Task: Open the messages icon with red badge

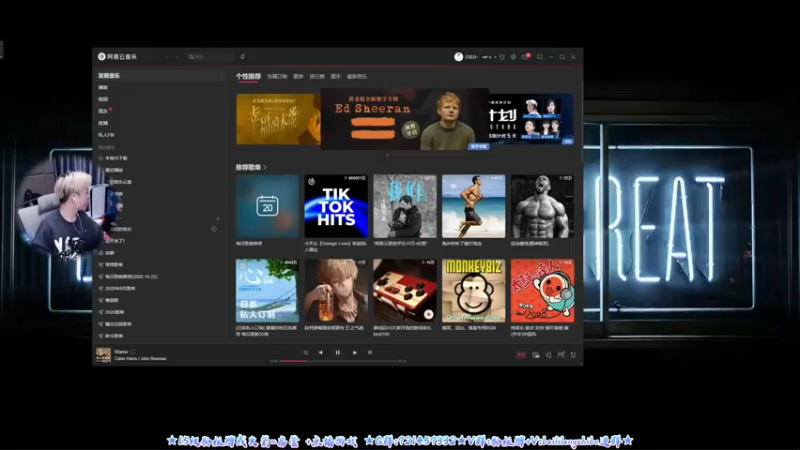Action: coord(525,57)
